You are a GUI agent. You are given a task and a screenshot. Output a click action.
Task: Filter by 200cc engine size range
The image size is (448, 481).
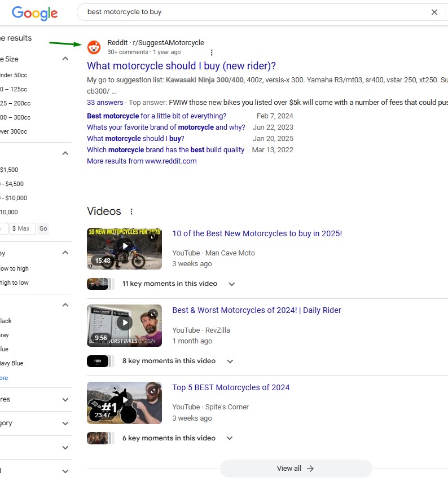[x=15, y=103]
